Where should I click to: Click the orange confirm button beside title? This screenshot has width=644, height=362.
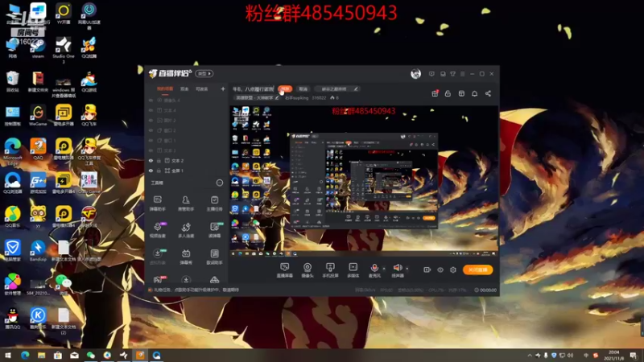(285, 88)
